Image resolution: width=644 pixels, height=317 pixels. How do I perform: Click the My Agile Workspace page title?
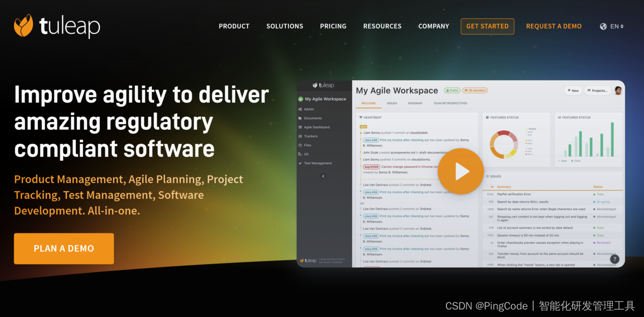[x=397, y=91]
